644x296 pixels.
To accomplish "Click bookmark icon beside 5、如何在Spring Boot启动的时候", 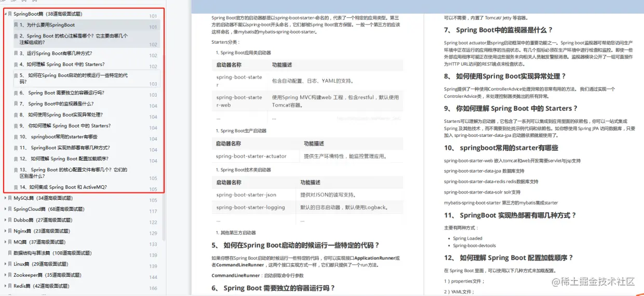I will pyautogui.click(x=16, y=75).
